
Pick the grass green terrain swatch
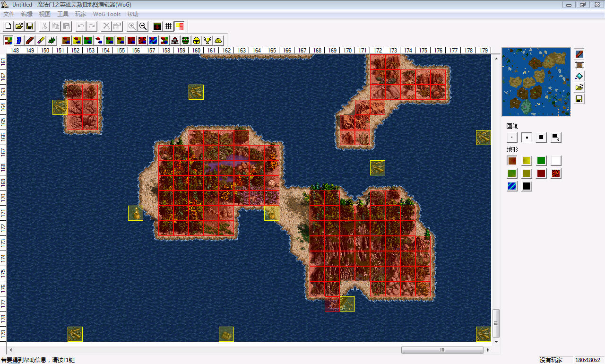pyautogui.click(x=541, y=161)
